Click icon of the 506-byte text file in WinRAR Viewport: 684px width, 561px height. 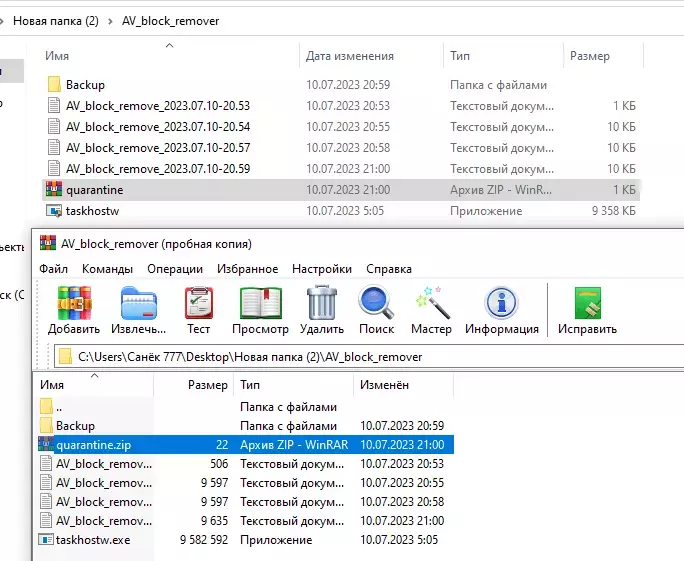pos(46,463)
